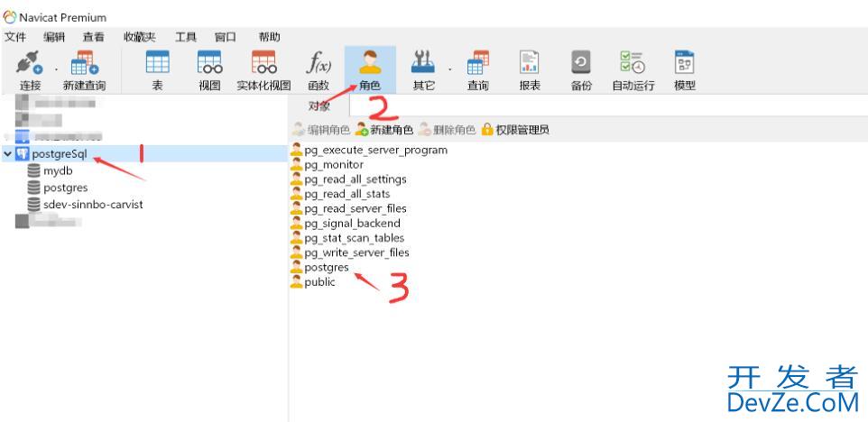Select the mydb database
Viewport: 868px width, 422px height.
coord(58,171)
